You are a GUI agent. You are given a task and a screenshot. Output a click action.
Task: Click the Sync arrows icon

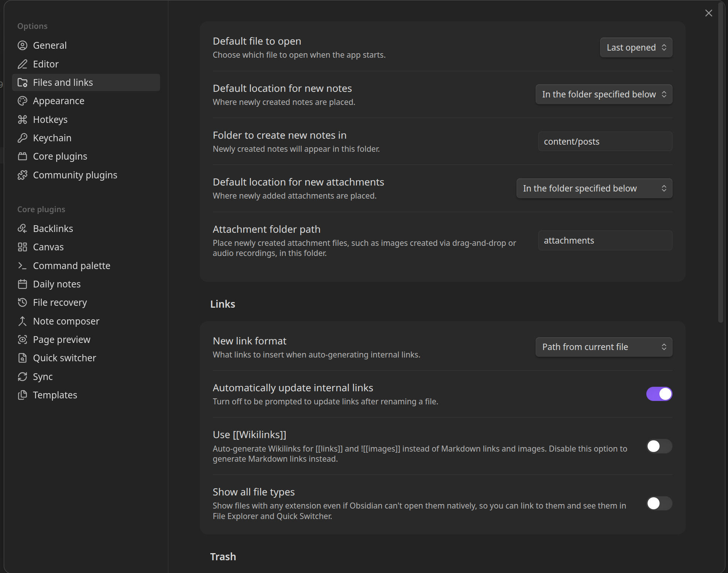coord(22,377)
